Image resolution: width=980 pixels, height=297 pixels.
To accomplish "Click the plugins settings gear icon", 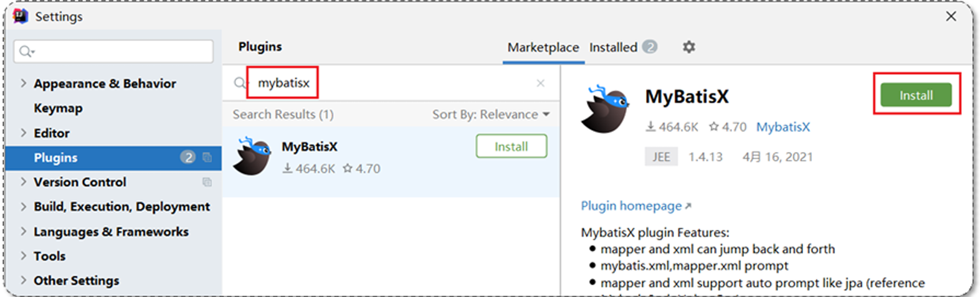I will click(688, 47).
